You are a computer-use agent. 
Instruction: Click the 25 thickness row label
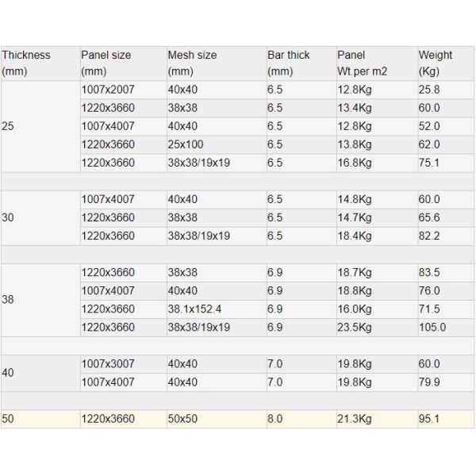click(8, 126)
